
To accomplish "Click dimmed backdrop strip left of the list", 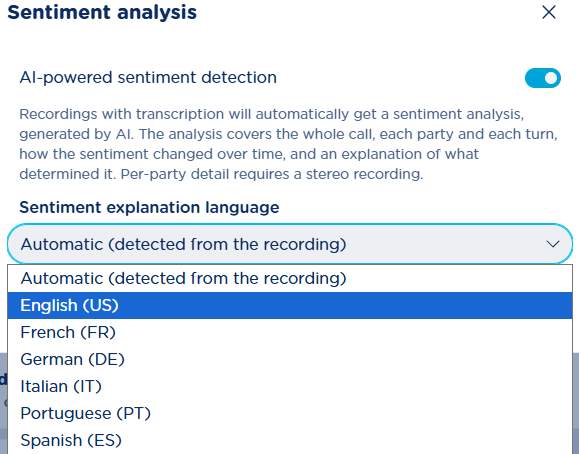I will click(x=3, y=403).
